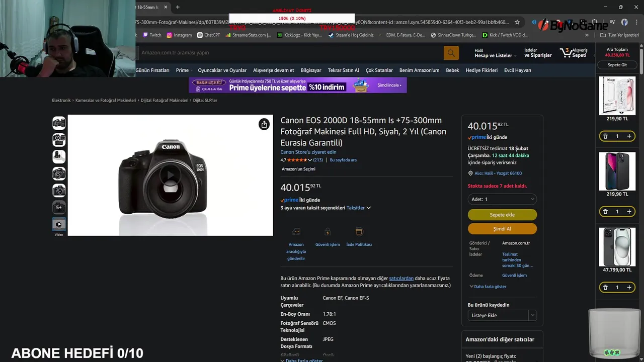Select the second camera gallery thumbnail
The width and height of the screenshot is (644, 362).
tap(59, 140)
